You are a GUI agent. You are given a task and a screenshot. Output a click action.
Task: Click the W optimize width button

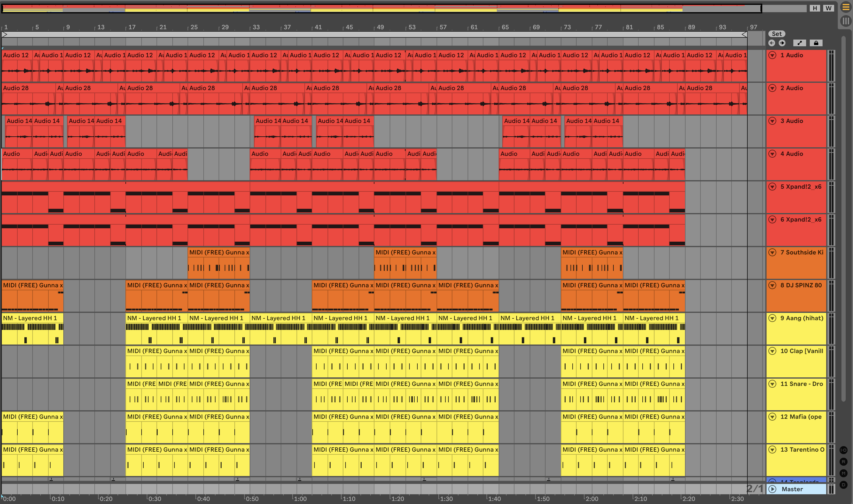pos(829,8)
